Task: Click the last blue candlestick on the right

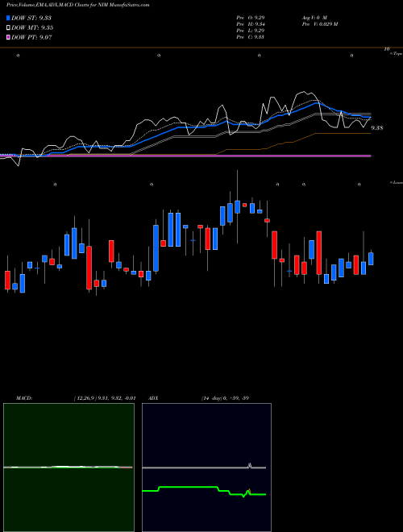Action: click(x=371, y=259)
